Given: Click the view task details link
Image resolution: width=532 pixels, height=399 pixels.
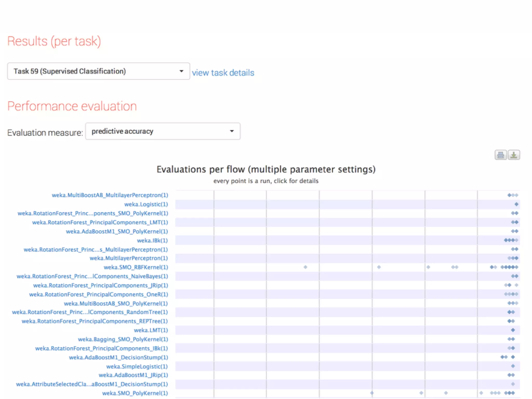Looking at the screenshot, I should [x=223, y=73].
